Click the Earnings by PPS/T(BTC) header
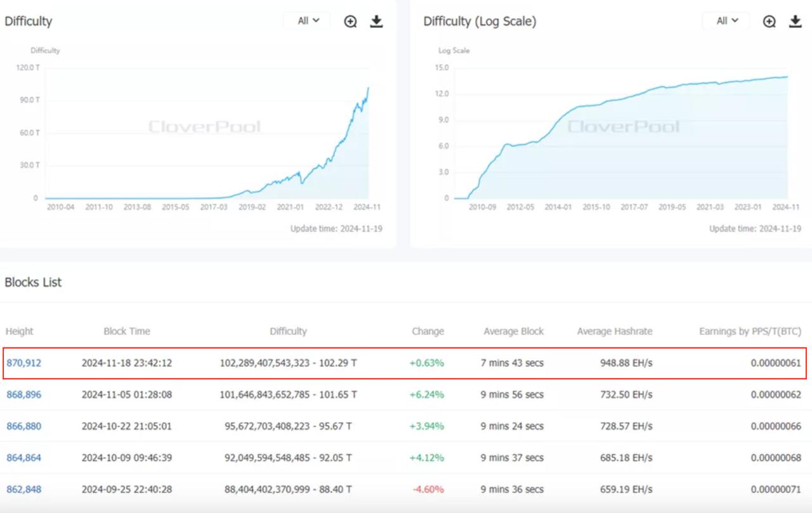The image size is (812, 513). coord(750,331)
